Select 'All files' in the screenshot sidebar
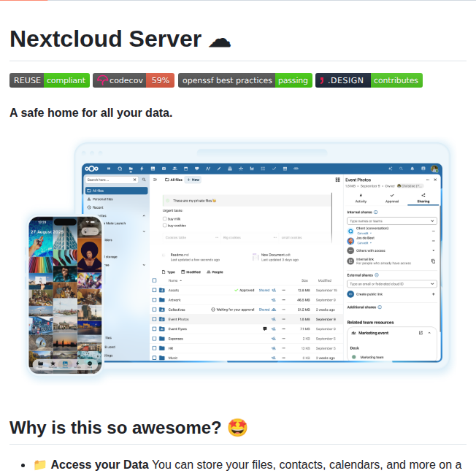 click(x=117, y=191)
